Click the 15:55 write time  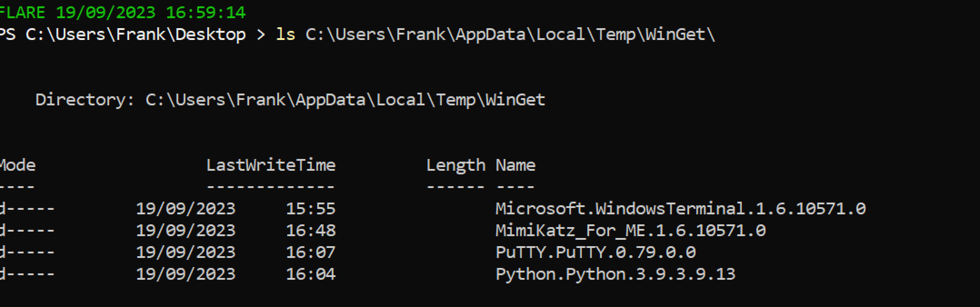click(x=310, y=208)
